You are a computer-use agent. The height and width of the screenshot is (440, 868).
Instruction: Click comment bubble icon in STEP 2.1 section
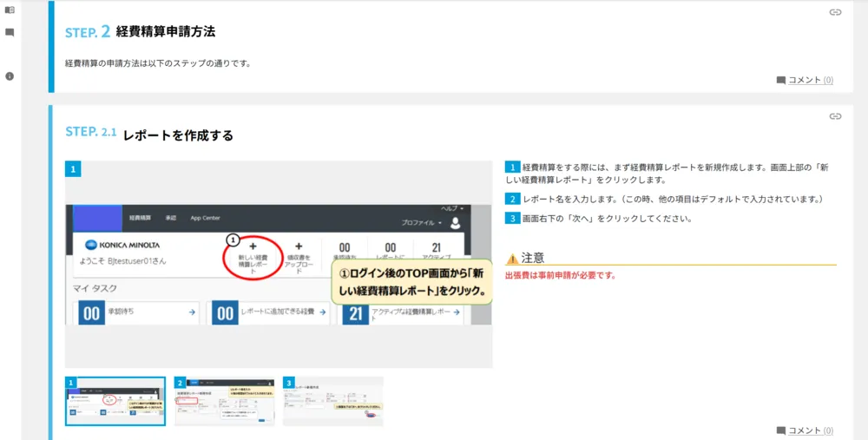[x=781, y=430]
